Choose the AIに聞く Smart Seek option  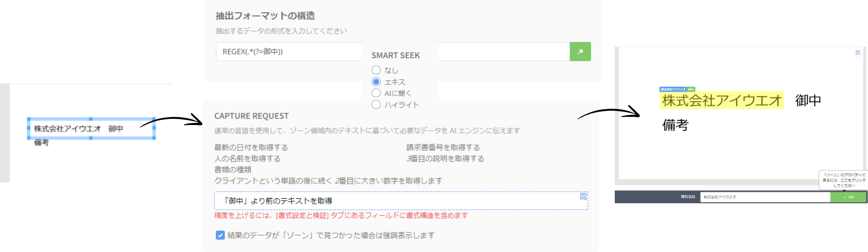376,93
